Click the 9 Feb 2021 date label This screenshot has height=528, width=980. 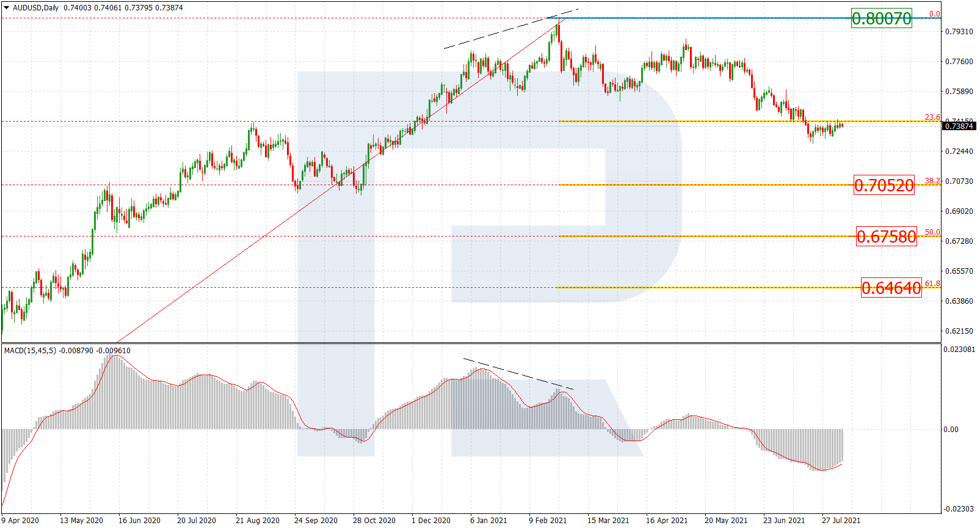(x=548, y=521)
